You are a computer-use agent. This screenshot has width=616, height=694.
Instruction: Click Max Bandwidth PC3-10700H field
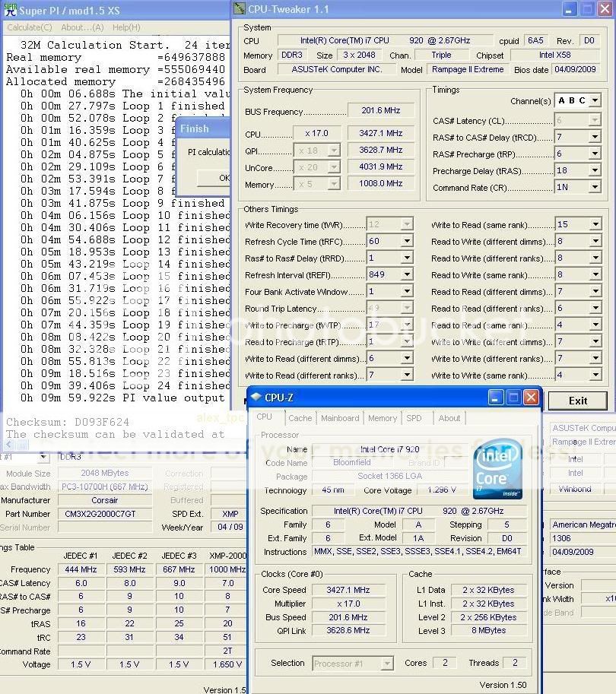pos(105,486)
